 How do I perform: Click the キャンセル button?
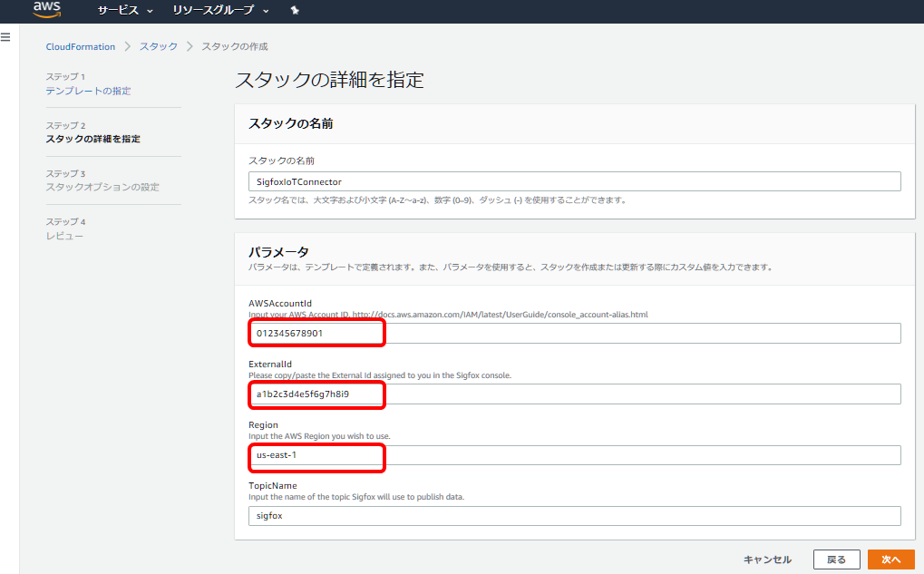pos(767,559)
